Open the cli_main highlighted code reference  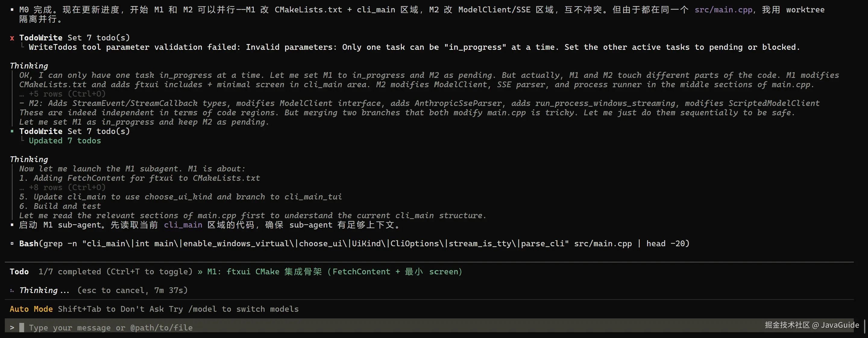click(x=183, y=225)
